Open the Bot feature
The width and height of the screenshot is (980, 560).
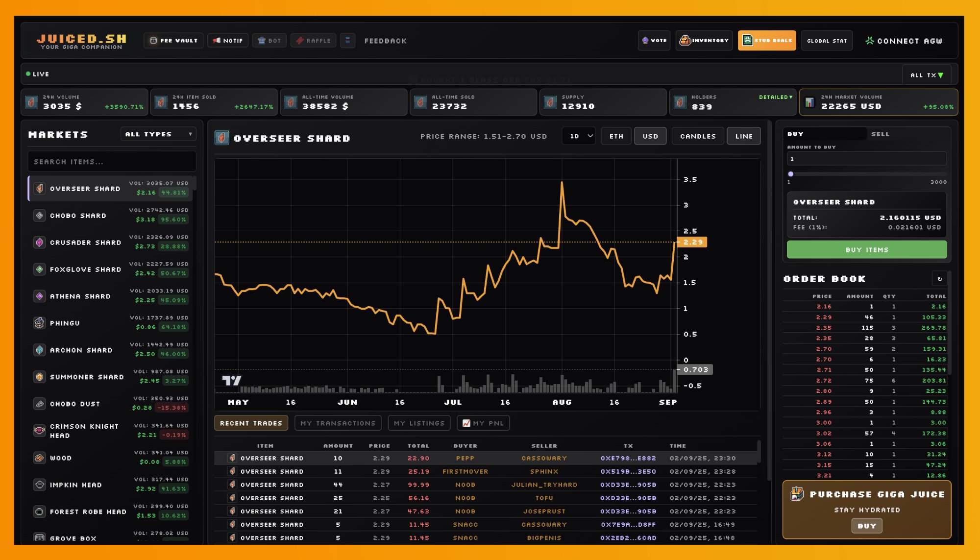[x=269, y=40]
